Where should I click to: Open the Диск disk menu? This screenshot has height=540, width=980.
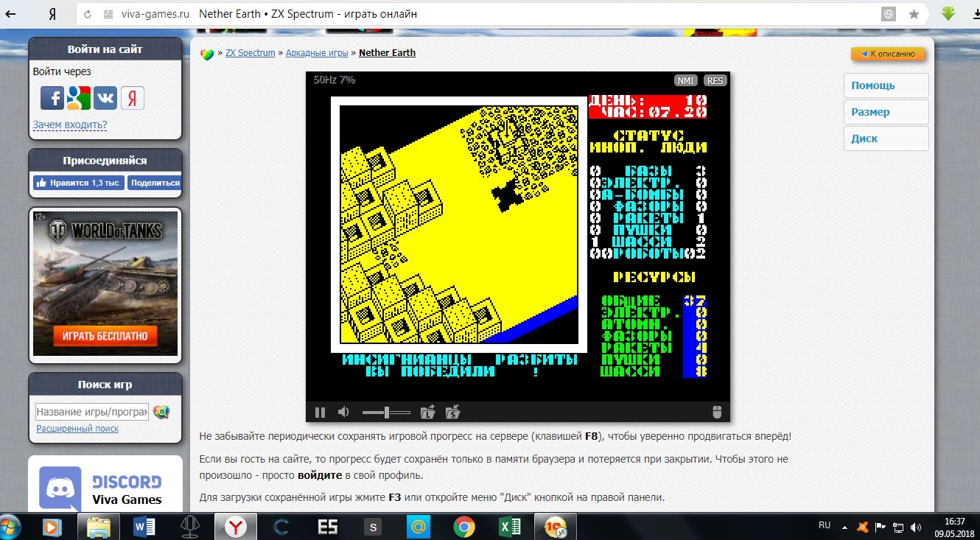[886, 138]
